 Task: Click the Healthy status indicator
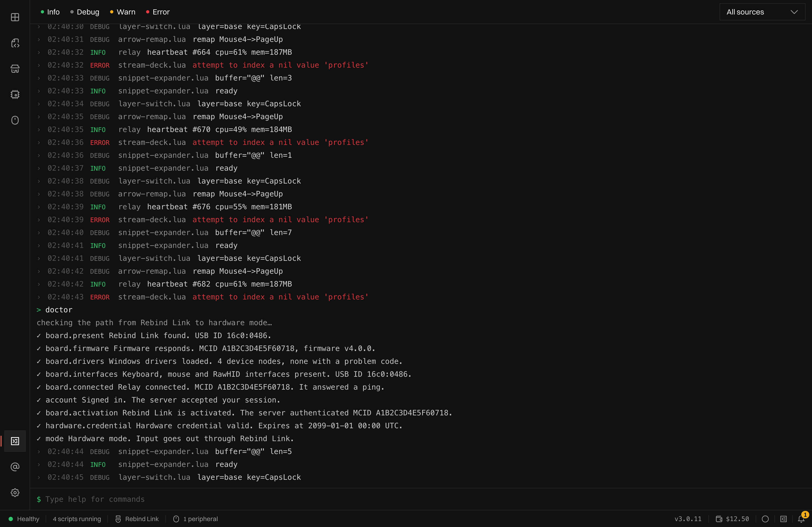point(24,519)
